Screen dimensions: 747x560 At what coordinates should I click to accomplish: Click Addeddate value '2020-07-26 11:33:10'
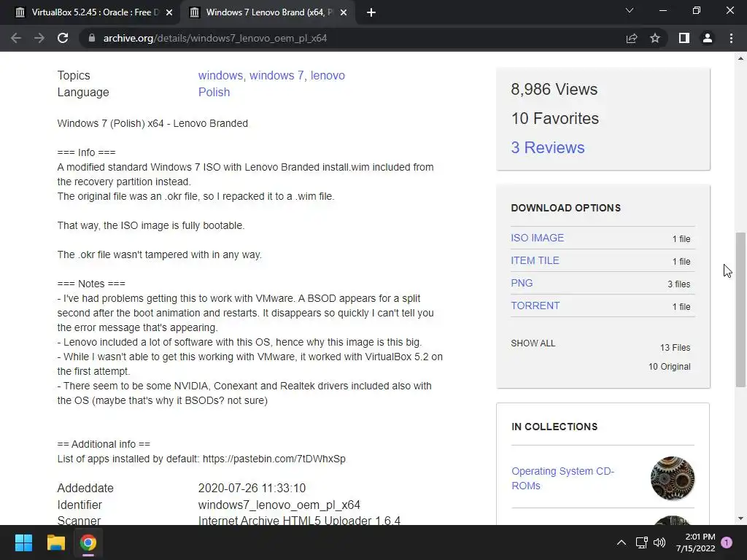point(252,488)
